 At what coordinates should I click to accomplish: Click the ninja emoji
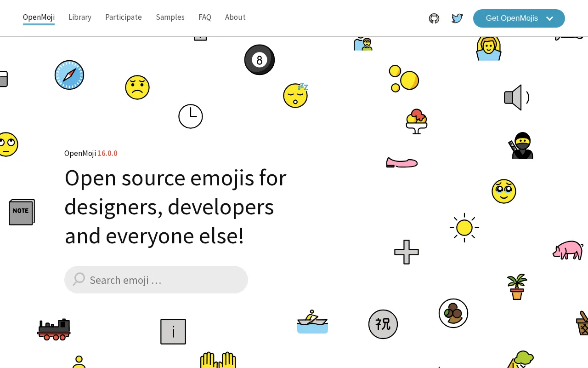coord(521,146)
